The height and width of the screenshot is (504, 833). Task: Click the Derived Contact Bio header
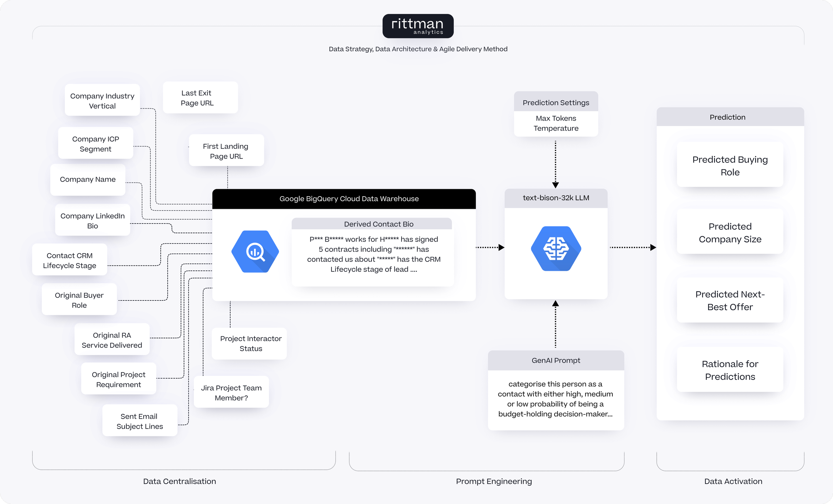(378, 224)
